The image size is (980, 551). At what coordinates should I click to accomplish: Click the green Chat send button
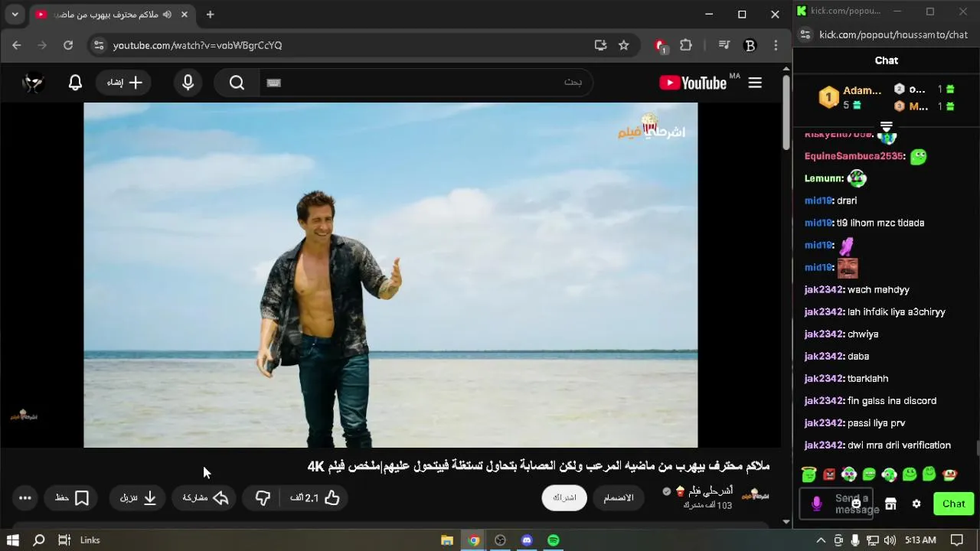tap(953, 504)
